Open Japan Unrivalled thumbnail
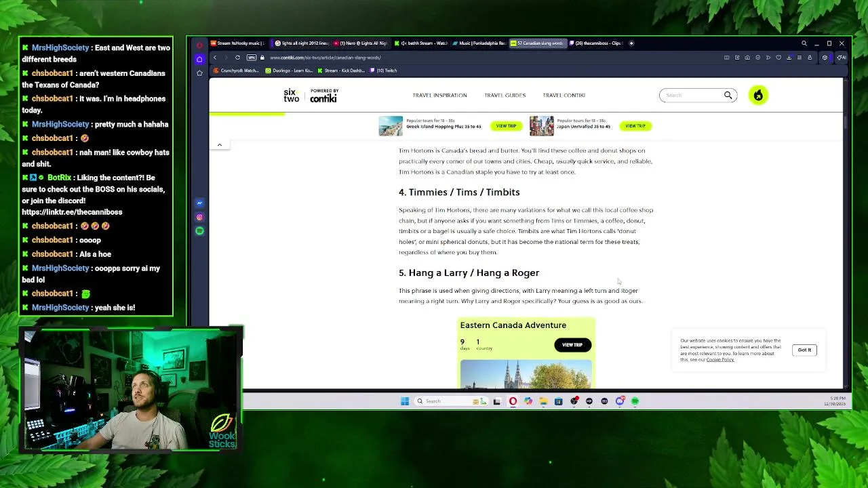The width and height of the screenshot is (868, 488). click(542, 126)
